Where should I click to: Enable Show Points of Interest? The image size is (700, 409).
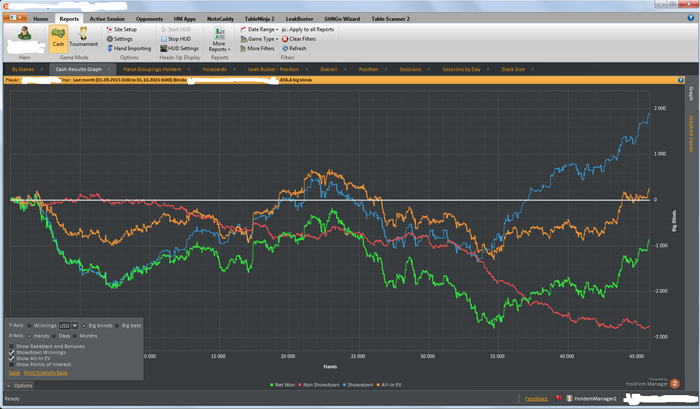(12, 364)
